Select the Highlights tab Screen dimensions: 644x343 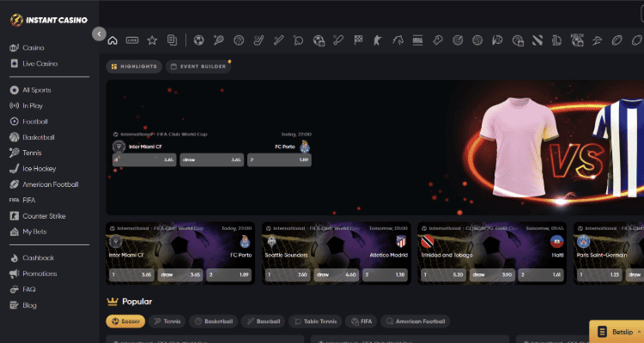(133, 65)
